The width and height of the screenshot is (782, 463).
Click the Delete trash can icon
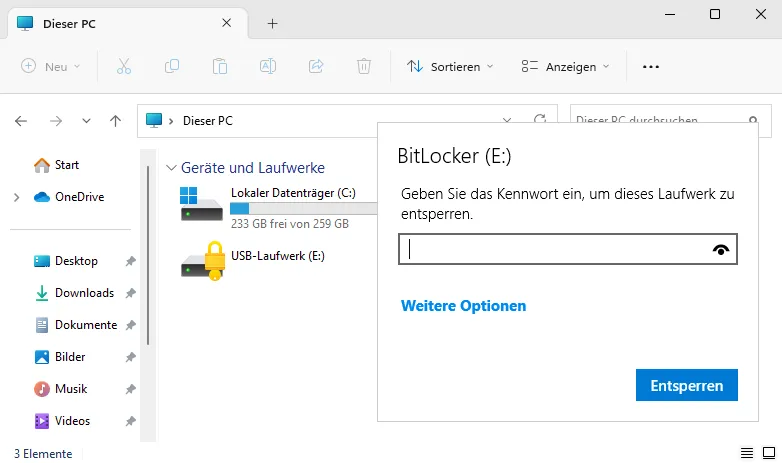(x=364, y=66)
